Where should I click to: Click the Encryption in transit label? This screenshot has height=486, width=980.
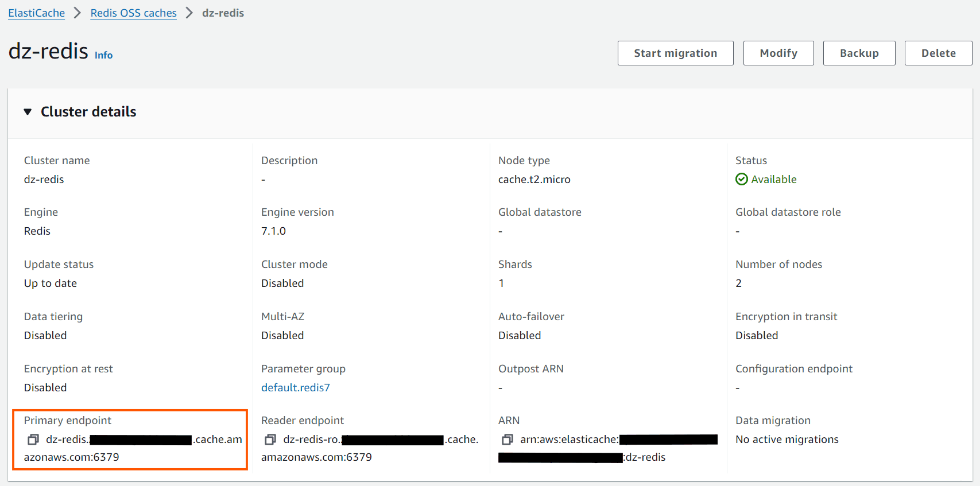tap(787, 316)
